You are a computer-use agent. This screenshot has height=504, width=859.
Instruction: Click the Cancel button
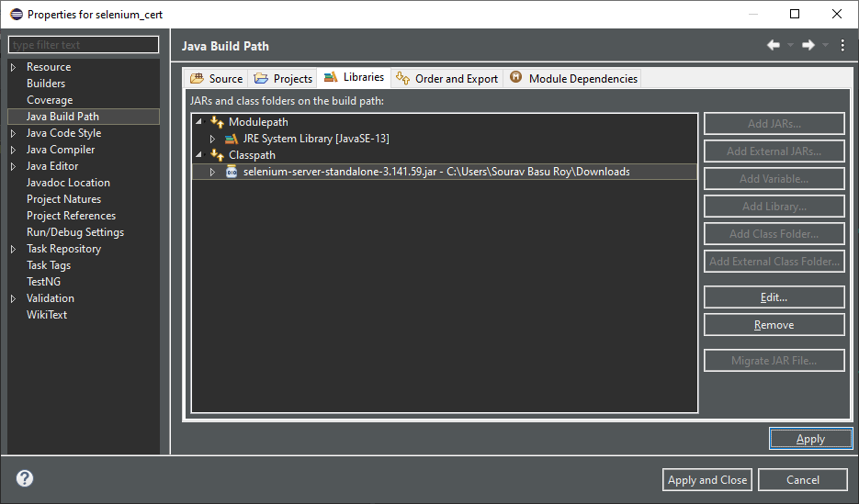(803, 480)
